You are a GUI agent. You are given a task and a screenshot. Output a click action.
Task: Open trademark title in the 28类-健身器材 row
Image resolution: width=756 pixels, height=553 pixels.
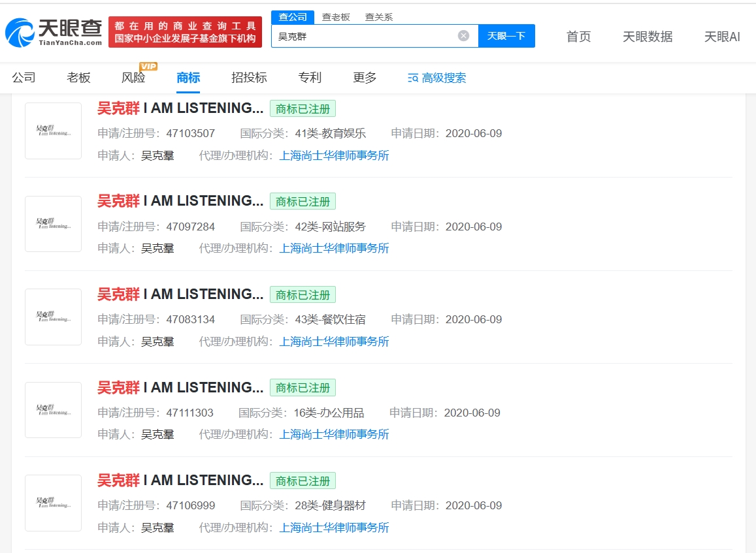pos(180,481)
